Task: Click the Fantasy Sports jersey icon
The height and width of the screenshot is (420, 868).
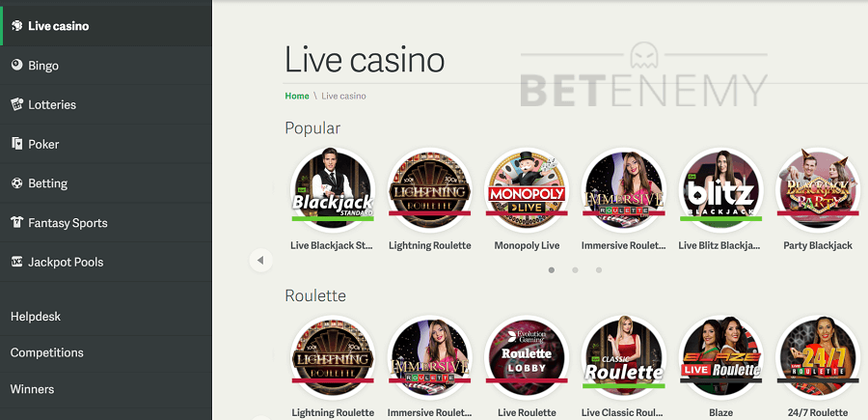Action: (16, 222)
